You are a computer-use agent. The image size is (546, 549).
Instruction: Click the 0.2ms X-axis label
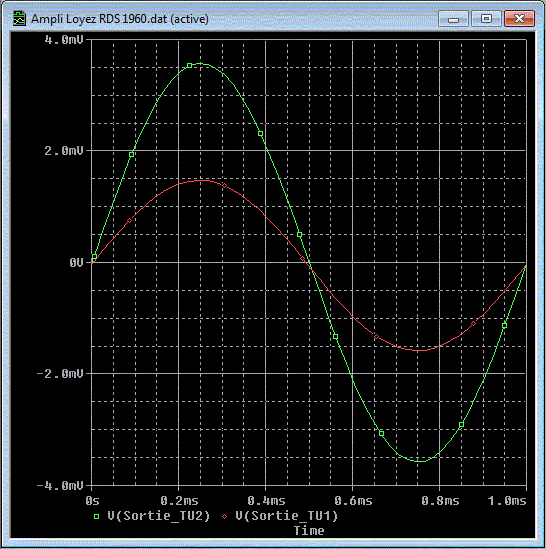(179, 501)
